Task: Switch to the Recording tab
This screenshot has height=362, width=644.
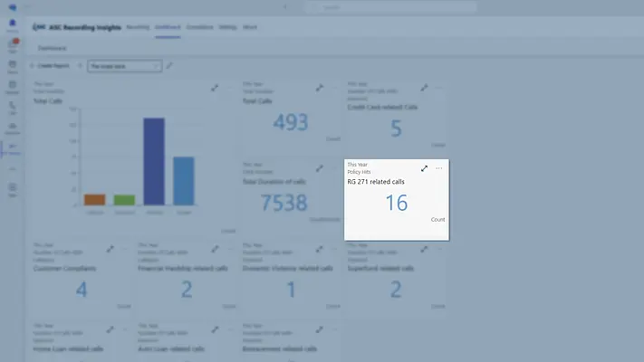Action: click(138, 27)
